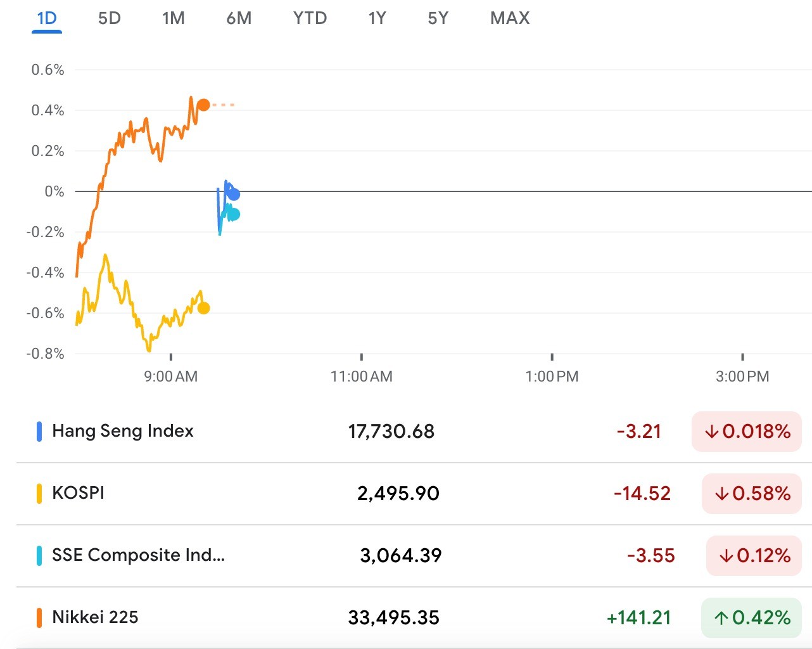Show the YTD chart range
812x649 pixels.
click(310, 18)
